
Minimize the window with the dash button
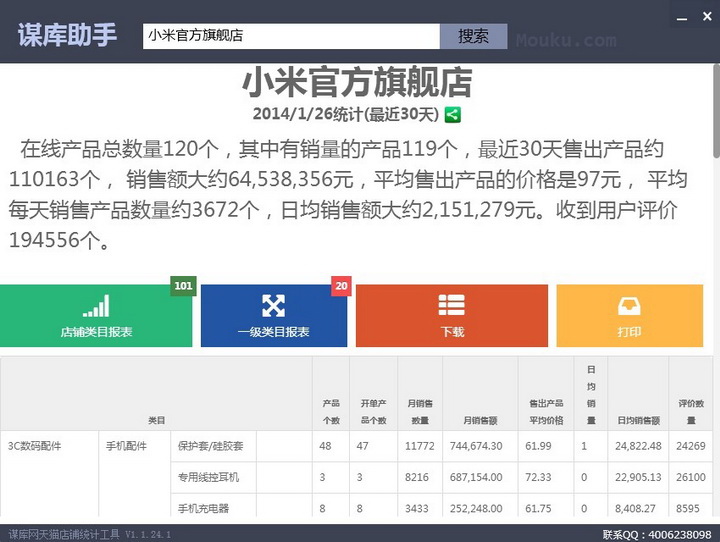click(x=682, y=19)
